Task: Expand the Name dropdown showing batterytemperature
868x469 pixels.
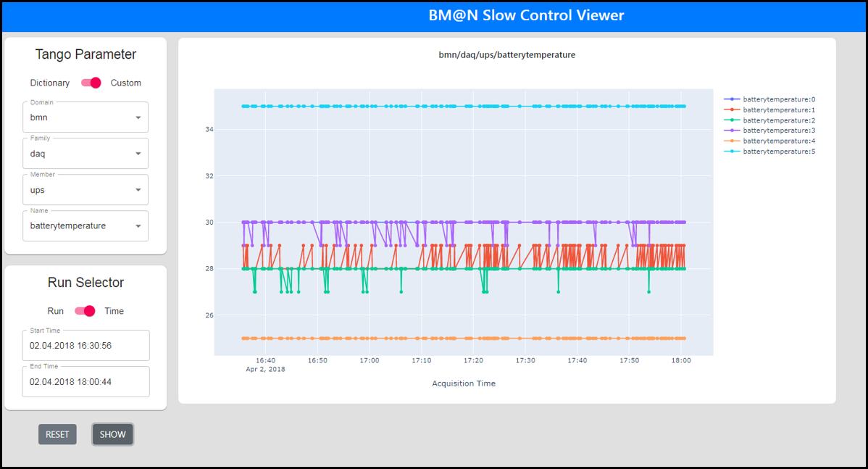Action: [85, 226]
